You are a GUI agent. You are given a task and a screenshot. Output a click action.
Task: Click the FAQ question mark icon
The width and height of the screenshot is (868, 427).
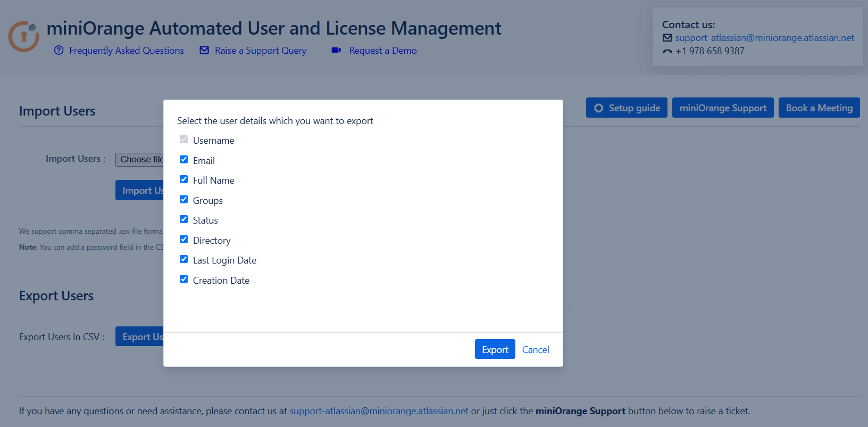pyautogui.click(x=59, y=51)
